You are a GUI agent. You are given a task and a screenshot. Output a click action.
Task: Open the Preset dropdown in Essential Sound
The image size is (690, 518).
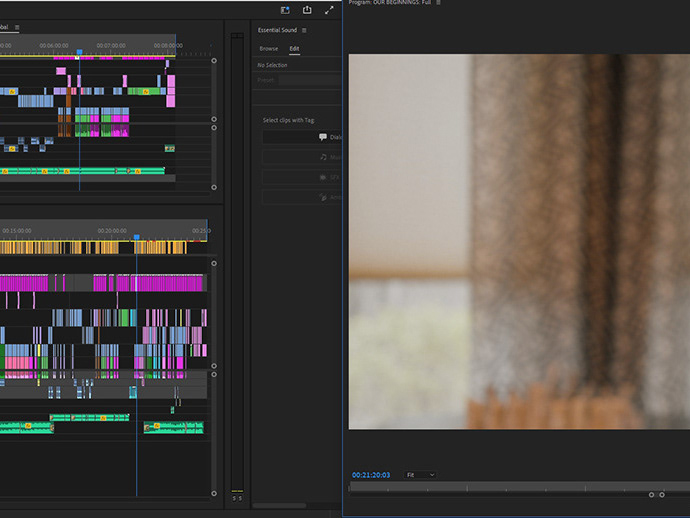click(x=310, y=80)
